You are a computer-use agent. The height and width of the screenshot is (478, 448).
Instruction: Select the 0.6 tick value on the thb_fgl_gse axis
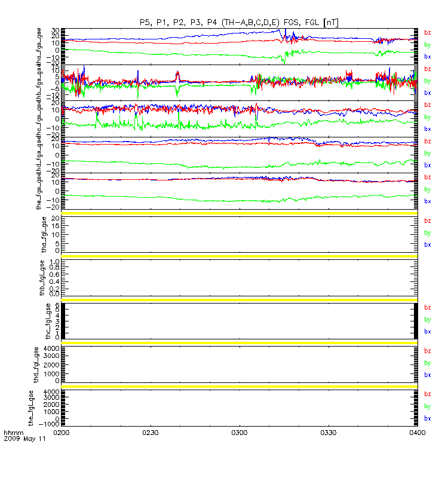tap(54, 274)
